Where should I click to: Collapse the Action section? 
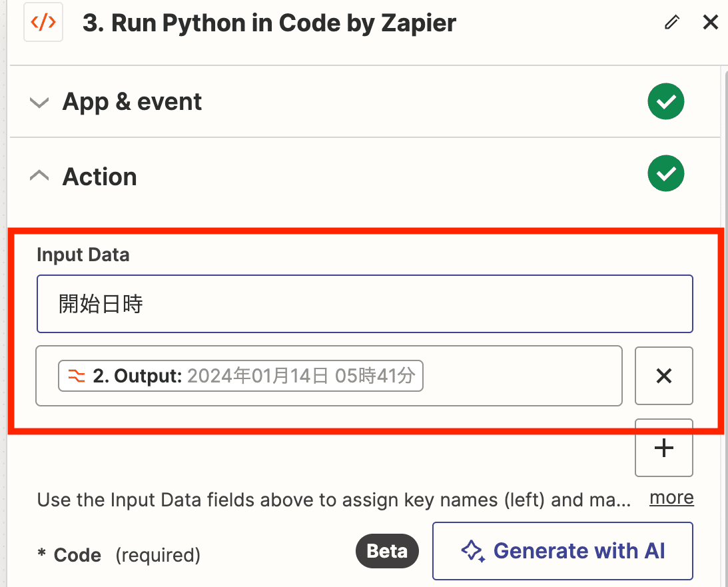pyautogui.click(x=39, y=175)
